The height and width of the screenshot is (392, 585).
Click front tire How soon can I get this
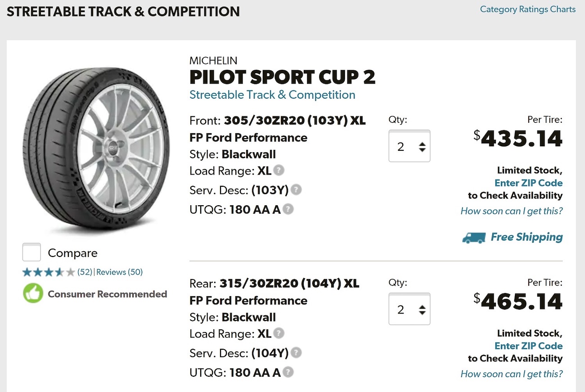tap(511, 211)
